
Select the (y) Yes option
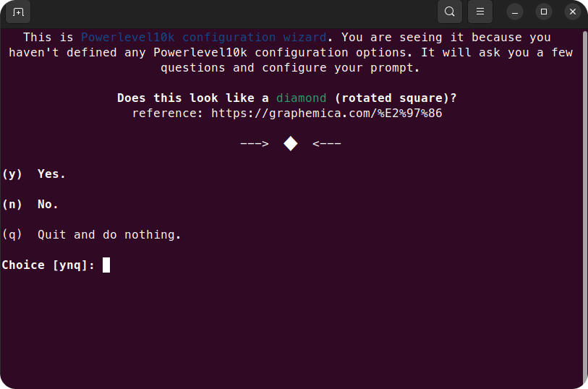34,174
